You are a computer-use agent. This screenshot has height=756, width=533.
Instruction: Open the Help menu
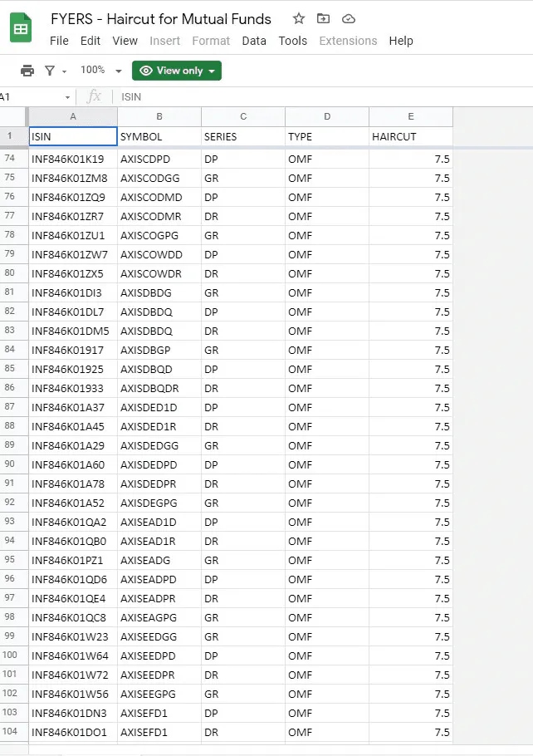click(401, 41)
